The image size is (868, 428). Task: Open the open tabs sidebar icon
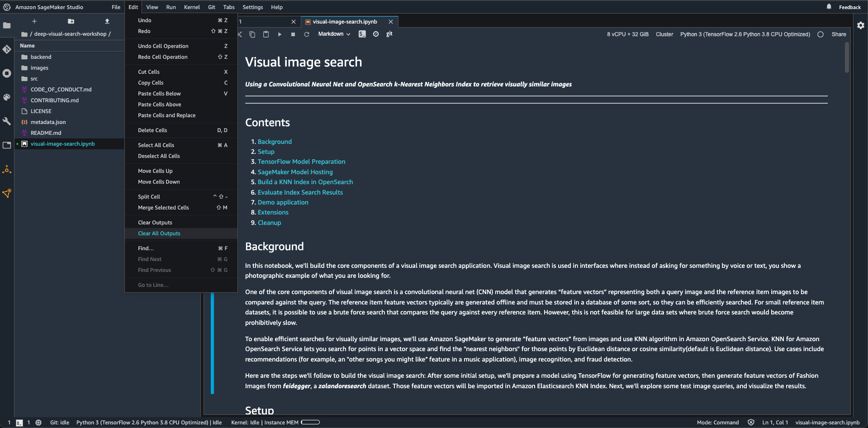coord(7,145)
